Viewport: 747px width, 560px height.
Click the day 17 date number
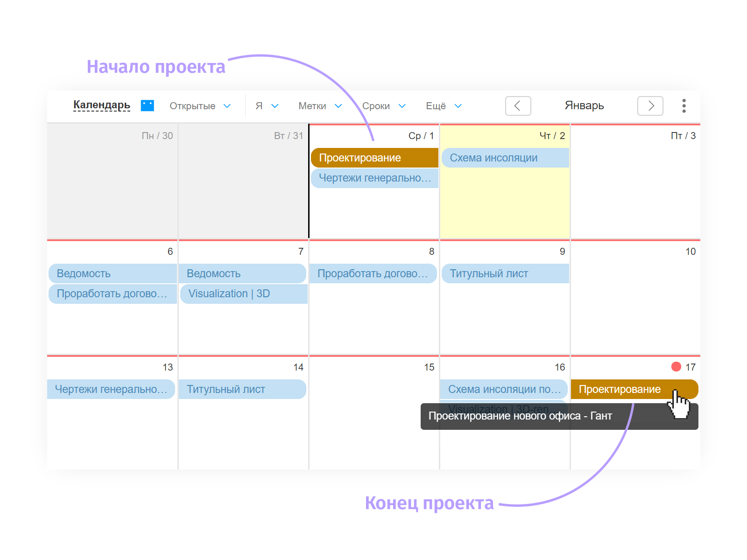pyautogui.click(x=691, y=367)
